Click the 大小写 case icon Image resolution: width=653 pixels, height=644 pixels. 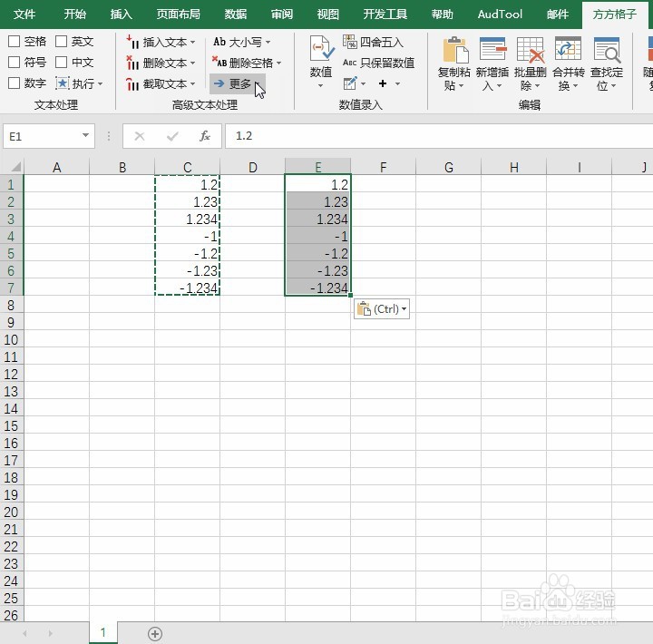click(x=219, y=42)
